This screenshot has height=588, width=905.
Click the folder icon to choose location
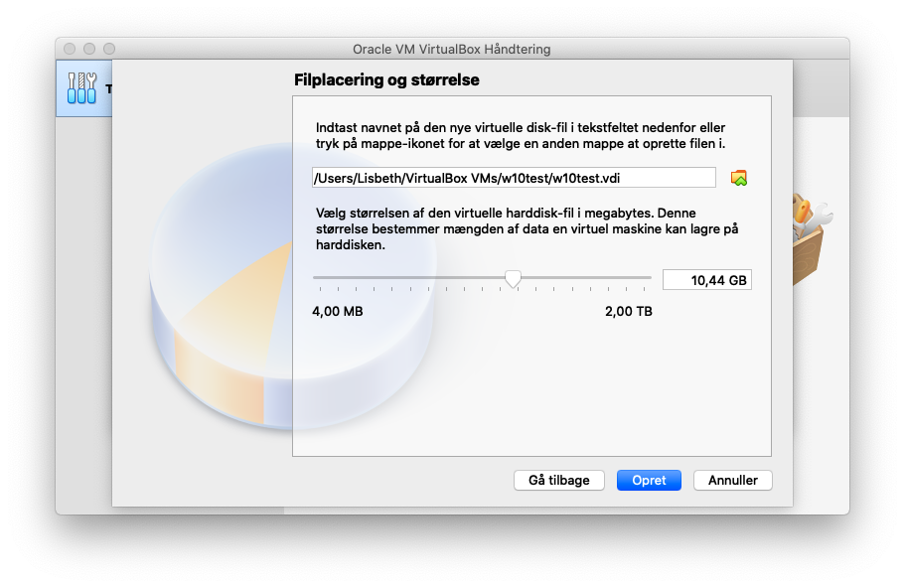coord(739,179)
